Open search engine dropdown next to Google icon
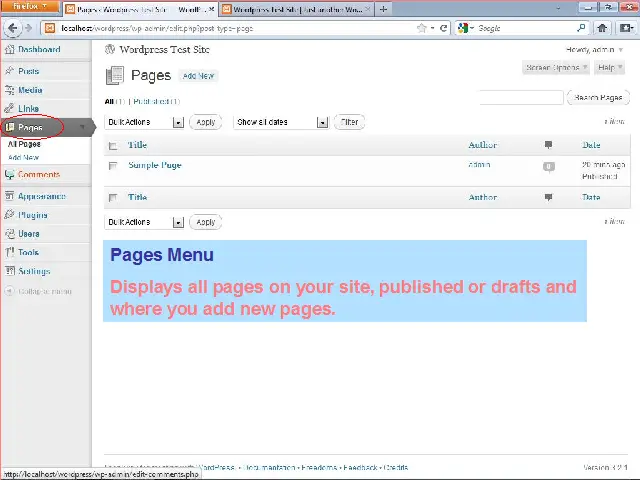 tap(472, 28)
